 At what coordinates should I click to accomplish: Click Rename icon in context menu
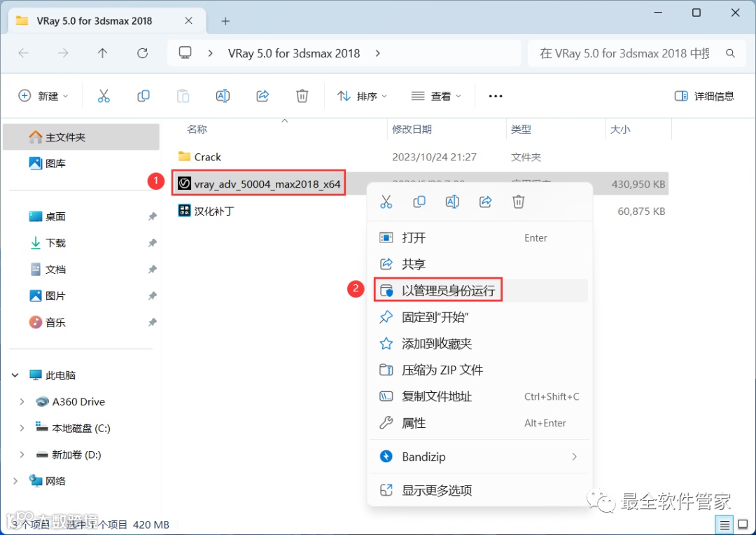point(452,202)
